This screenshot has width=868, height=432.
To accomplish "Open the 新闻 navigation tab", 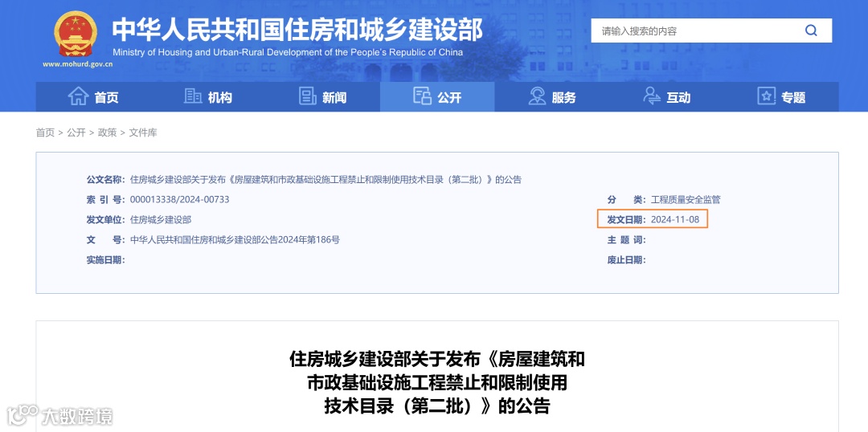I will point(323,97).
